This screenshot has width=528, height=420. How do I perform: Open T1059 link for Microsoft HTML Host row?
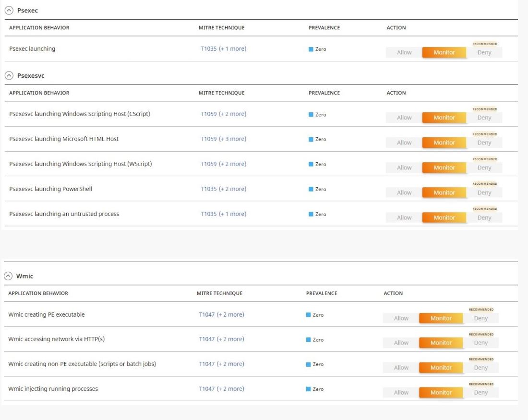209,139
